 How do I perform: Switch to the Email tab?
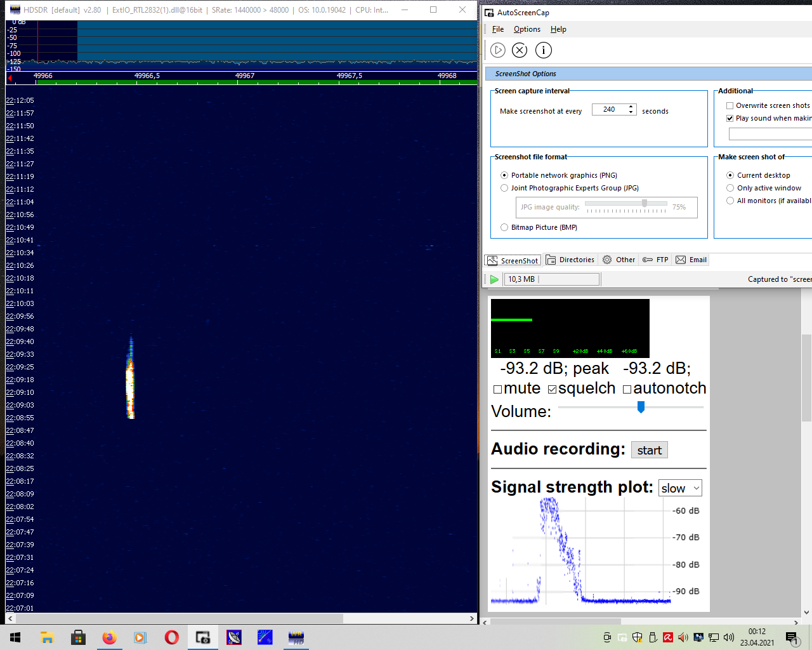pos(691,260)
